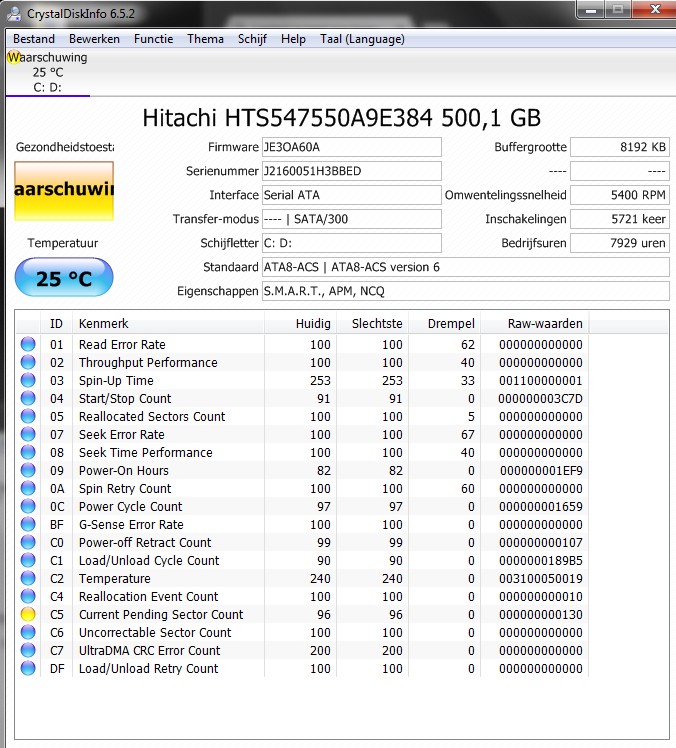The height and width of the screenshot is (748, 676).
Task: Open the Functie menu
Action: pyautogui.click(x=154, y=39)
